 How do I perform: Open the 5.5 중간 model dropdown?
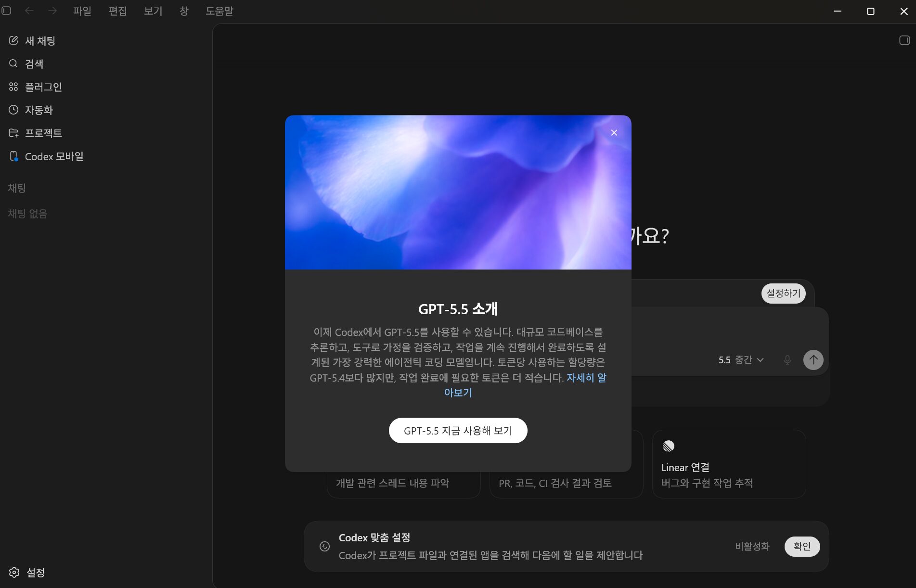tap(741, 360)
